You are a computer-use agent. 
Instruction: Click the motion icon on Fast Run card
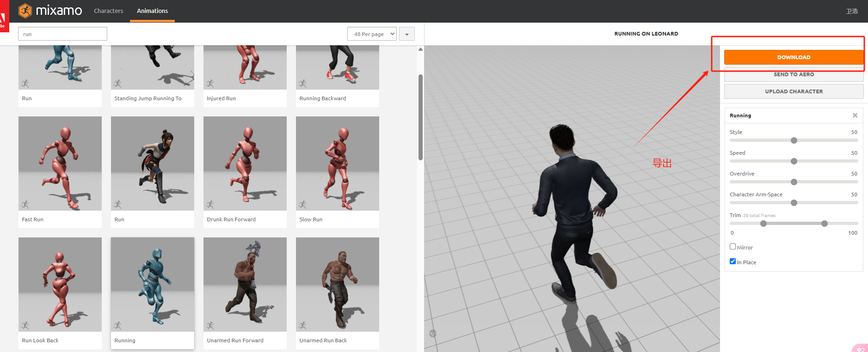coord(25,205)
